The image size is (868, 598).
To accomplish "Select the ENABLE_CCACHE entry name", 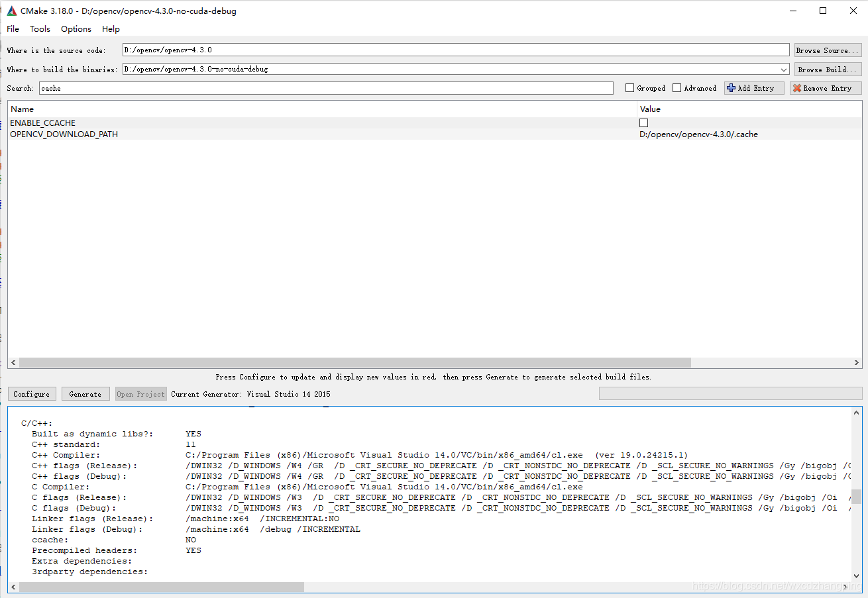I will click(42, 123).
